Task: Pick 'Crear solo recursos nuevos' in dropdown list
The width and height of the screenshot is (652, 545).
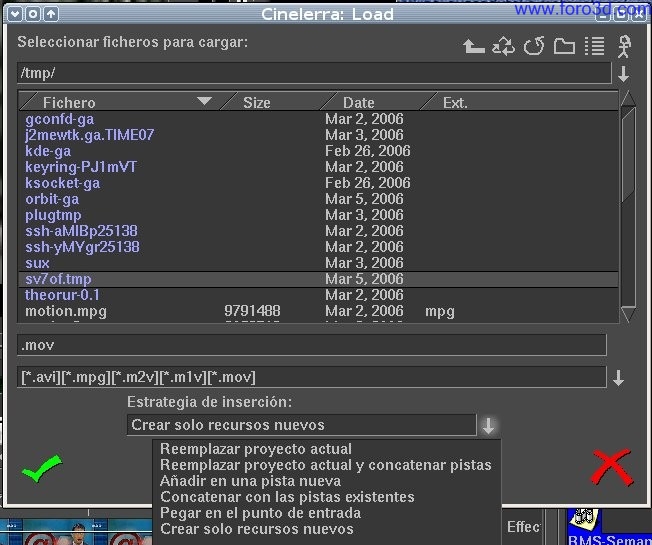Action: [x=257, y=529]
